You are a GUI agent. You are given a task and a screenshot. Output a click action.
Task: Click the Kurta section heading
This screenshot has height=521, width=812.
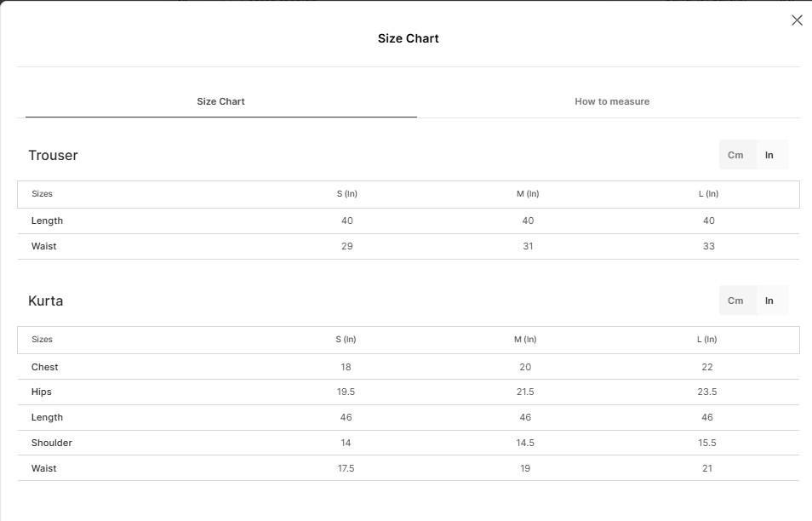(46, 301)
